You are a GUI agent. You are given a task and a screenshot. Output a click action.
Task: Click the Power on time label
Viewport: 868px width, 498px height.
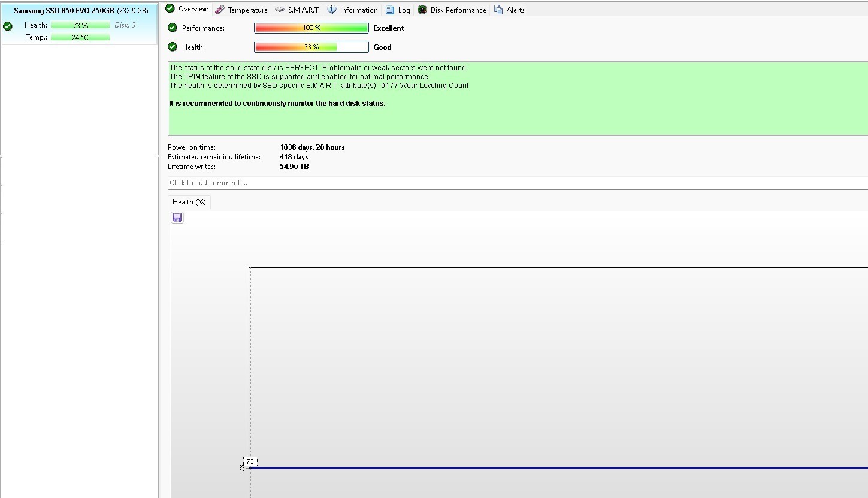click(x=192, y=147)
